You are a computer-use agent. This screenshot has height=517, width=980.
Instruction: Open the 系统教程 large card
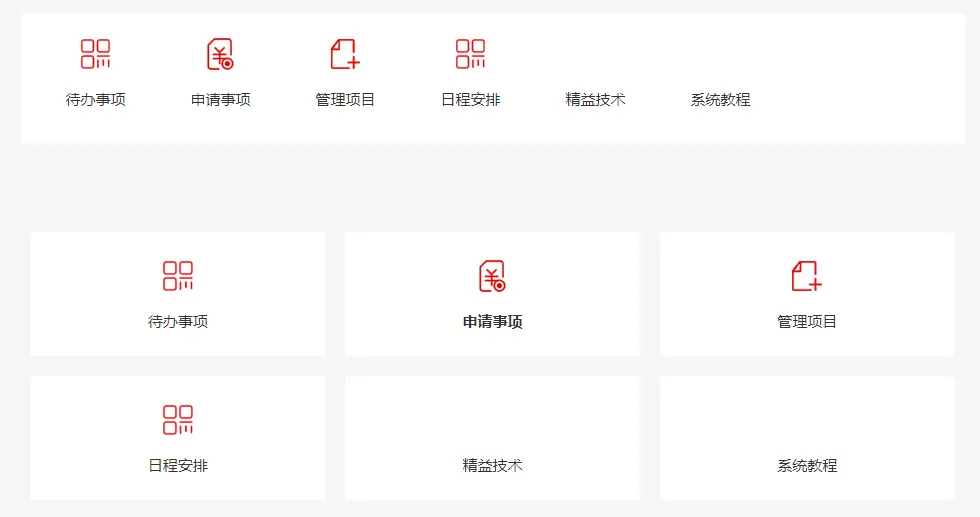pyautogui.click(x=807, y=440)
